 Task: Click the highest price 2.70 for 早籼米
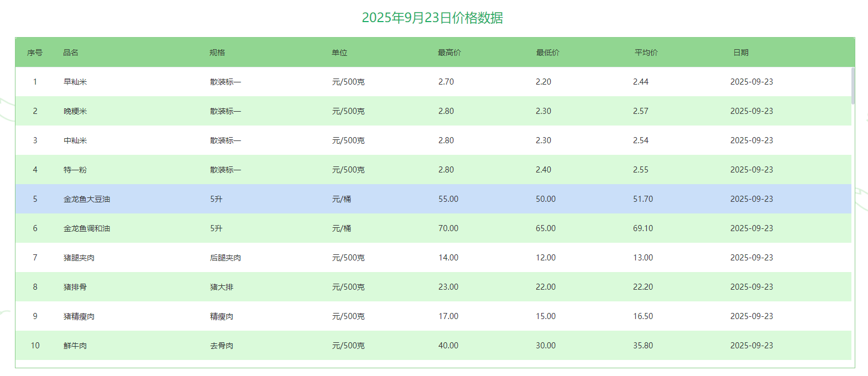pos(446,82)
